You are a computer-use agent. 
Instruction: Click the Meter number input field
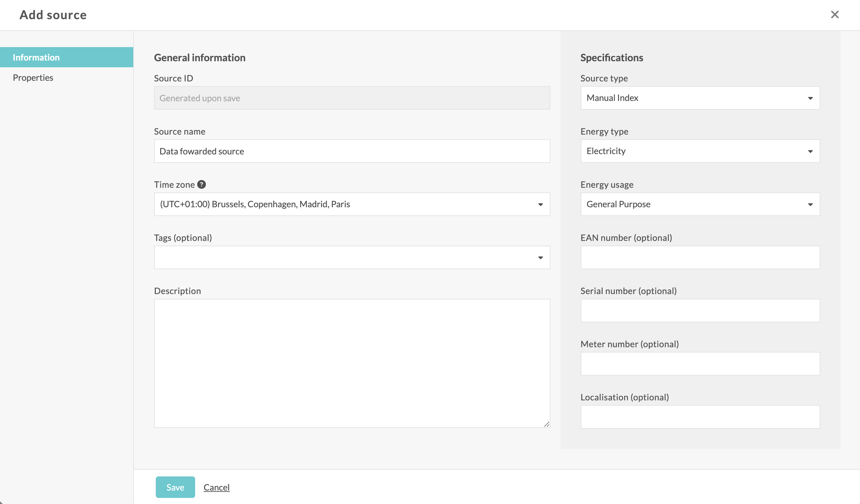[700, 364]
